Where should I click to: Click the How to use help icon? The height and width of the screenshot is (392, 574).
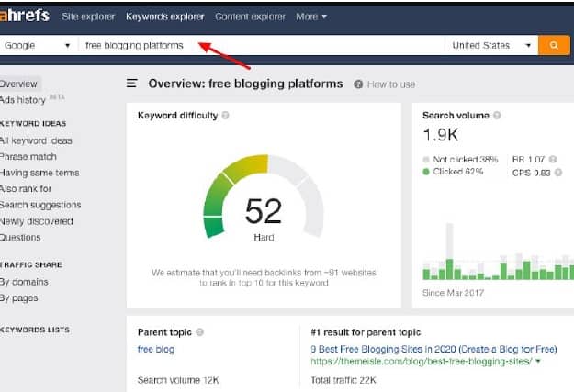point(358,84)
